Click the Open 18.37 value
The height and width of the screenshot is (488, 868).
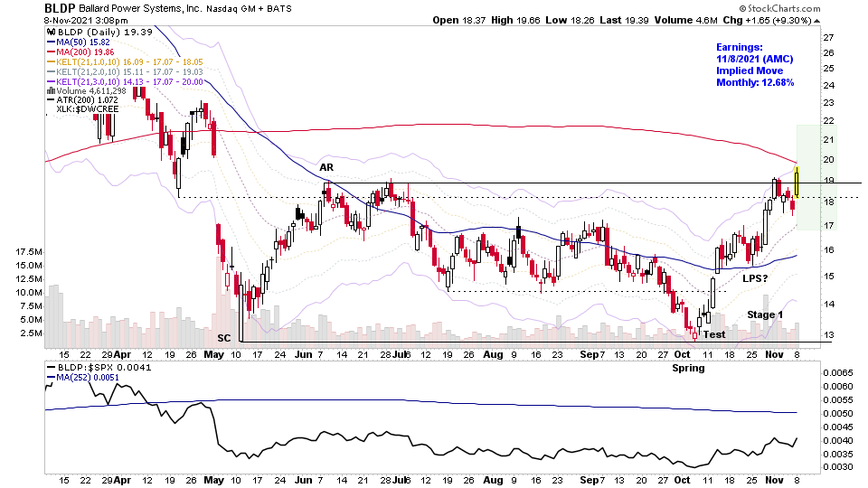[x=459, y=21]
